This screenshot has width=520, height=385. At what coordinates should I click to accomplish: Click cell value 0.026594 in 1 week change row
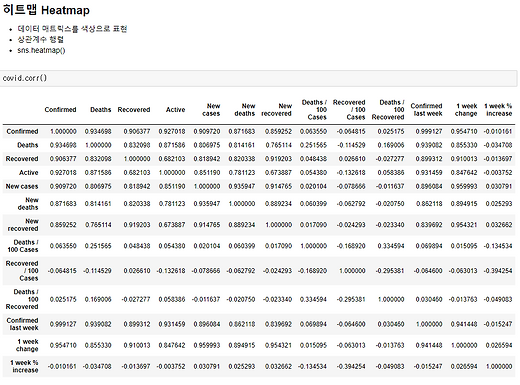(x=499, y=345)
